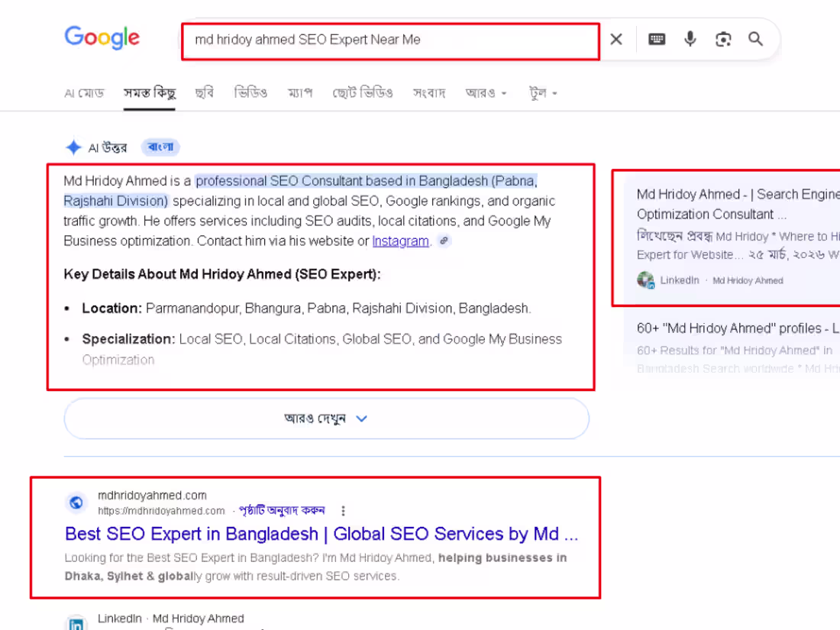Expand the টুল tools dropdown
840x630 pixels.
pos(543,93)
